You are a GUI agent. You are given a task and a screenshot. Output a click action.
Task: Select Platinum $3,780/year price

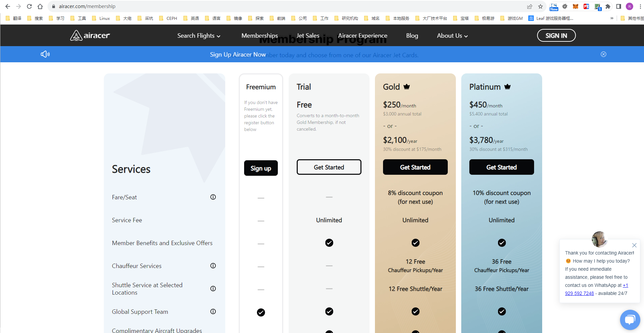point(486,140)
